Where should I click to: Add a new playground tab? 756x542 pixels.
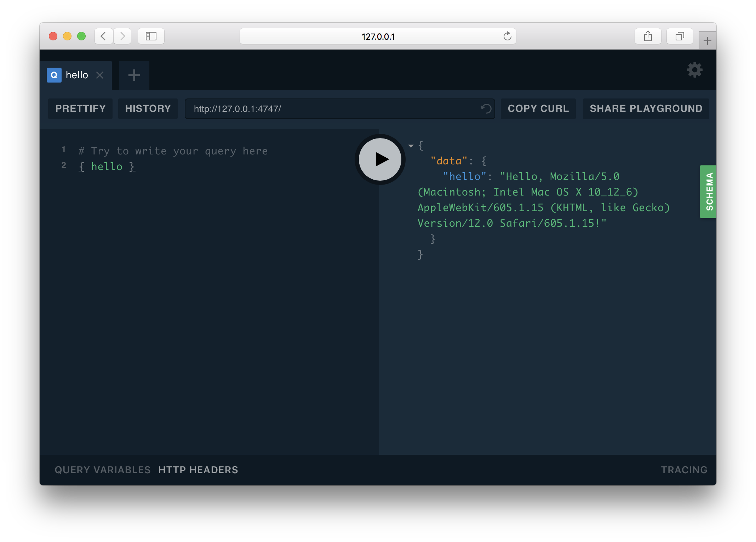pyautogui.click(x=134, y=75)
